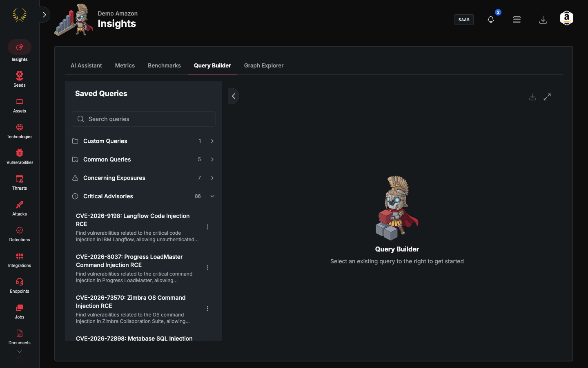Image resolution: width=588 pixels, height=368 pixels.
Task: Open the Integrations sidebar icon
Action: pyautogui.click(x=20, y=256)
